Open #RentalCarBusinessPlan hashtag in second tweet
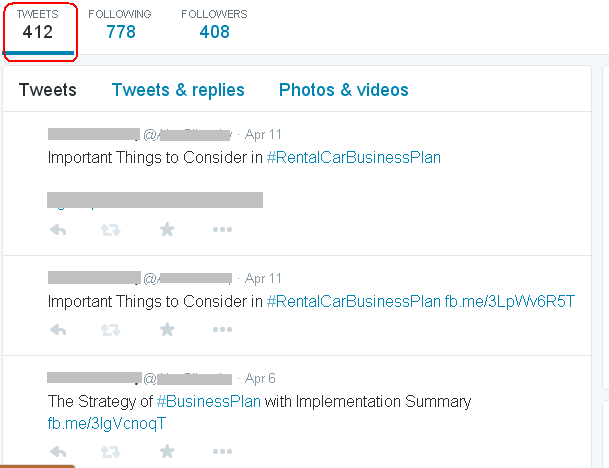This screenshot has width=609, height=468. (353, 302)
